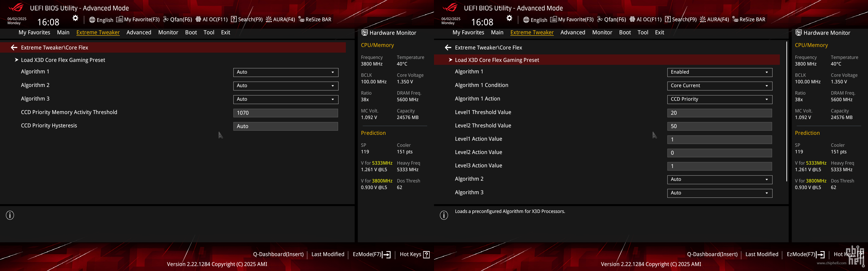This screenshot has width=868, height=271.
Task: Click the ROG logo in left screen
Action: click(16, 7)
